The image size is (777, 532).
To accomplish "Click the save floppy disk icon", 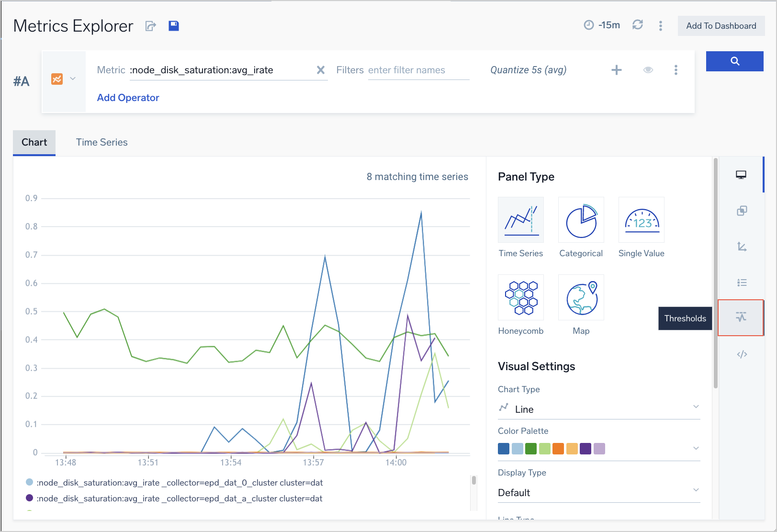I will (174, 26).
